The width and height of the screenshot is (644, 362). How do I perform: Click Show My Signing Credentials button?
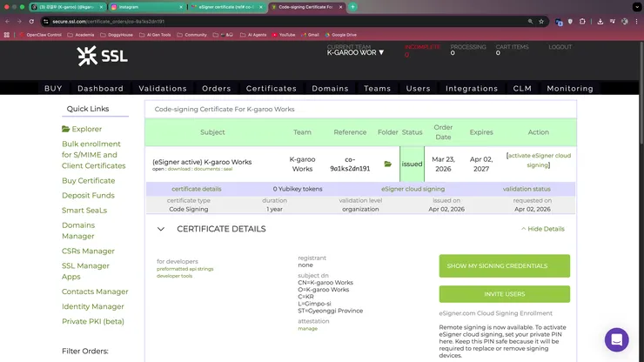click(x=504, y=265)
